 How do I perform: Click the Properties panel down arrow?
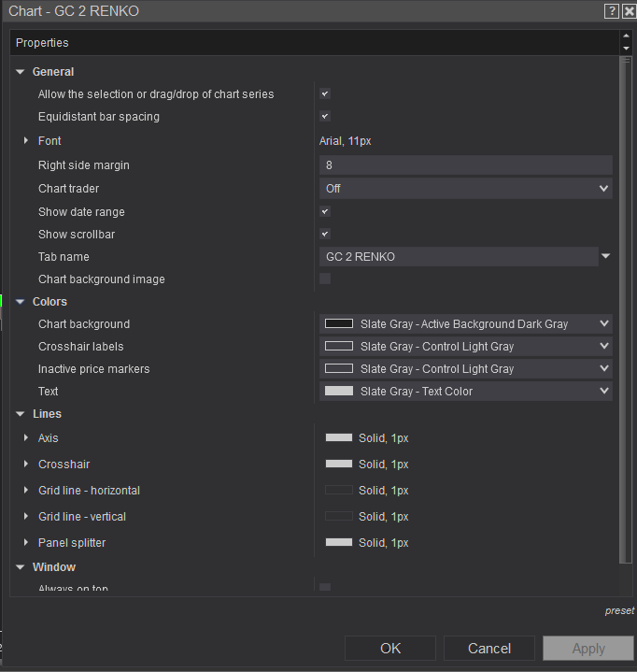coord(626,48)
